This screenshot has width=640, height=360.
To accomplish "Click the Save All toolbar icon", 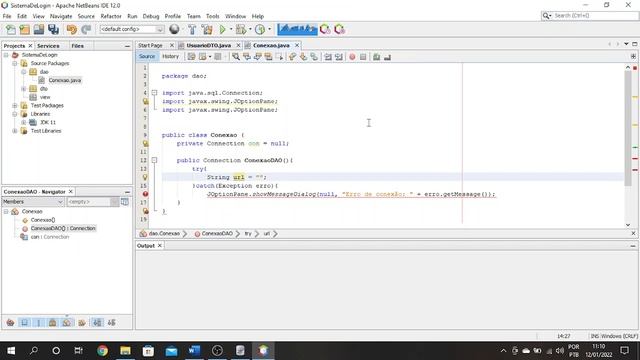I will [53, 29].
